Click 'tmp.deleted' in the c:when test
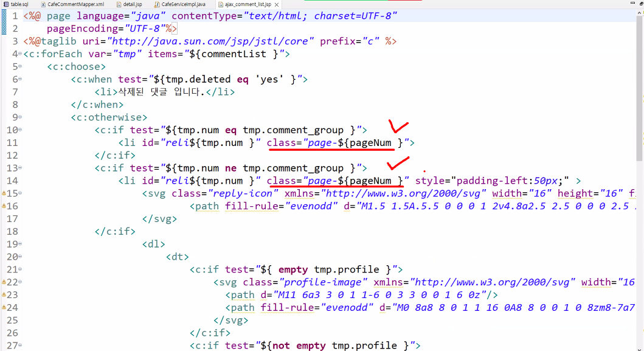Screen dimensions: 644x351 (x=198, y=79)
